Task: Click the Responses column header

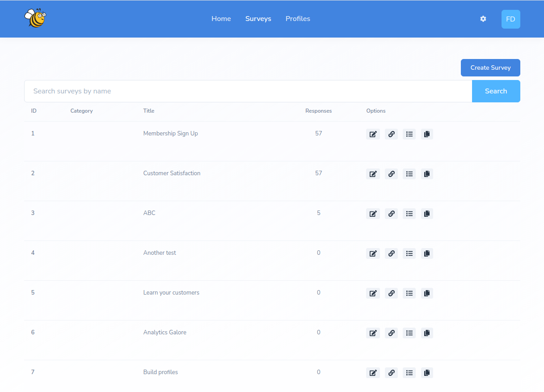Action: [319, 111]
